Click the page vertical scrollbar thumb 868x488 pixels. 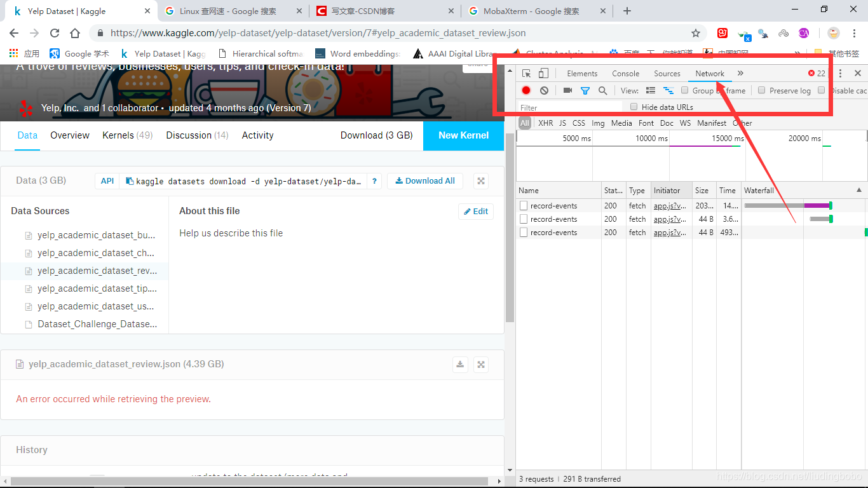point(510,227)
